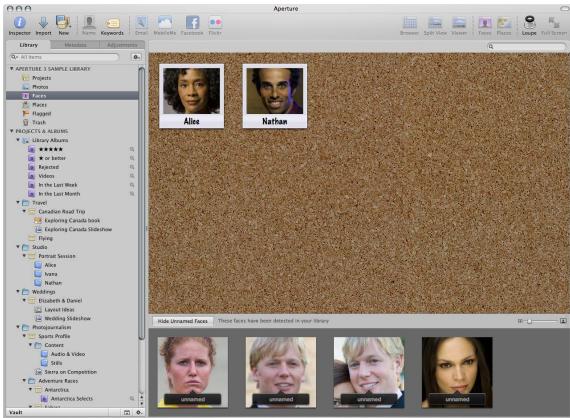Select Canadian Road Trip project

61,212
